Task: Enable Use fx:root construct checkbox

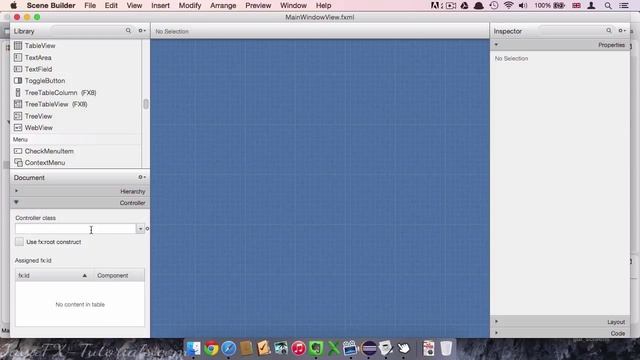Action: [19, 242]
